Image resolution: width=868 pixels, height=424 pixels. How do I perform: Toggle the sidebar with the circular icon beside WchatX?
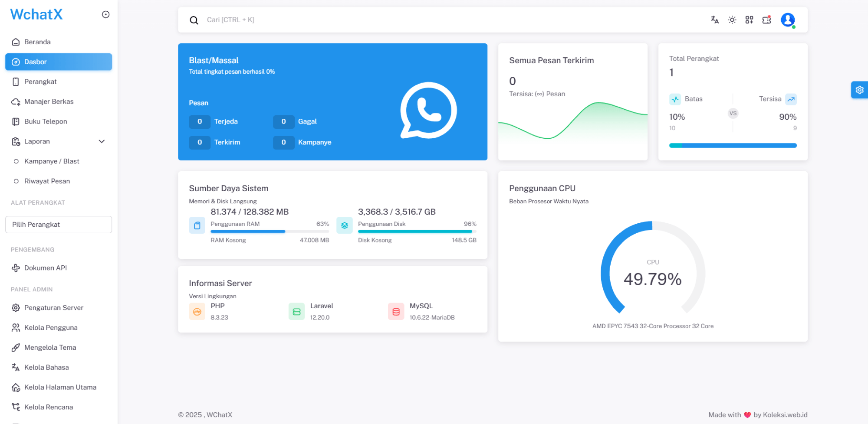[x=105, y=14]
